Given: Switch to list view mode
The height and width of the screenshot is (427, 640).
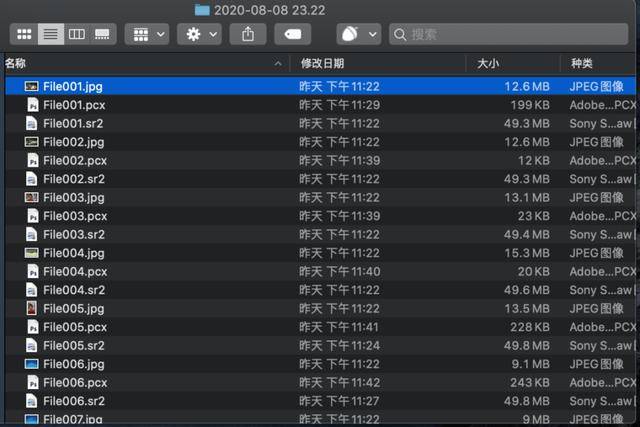Looking at the screenshot, I should [x=49, y=34].
